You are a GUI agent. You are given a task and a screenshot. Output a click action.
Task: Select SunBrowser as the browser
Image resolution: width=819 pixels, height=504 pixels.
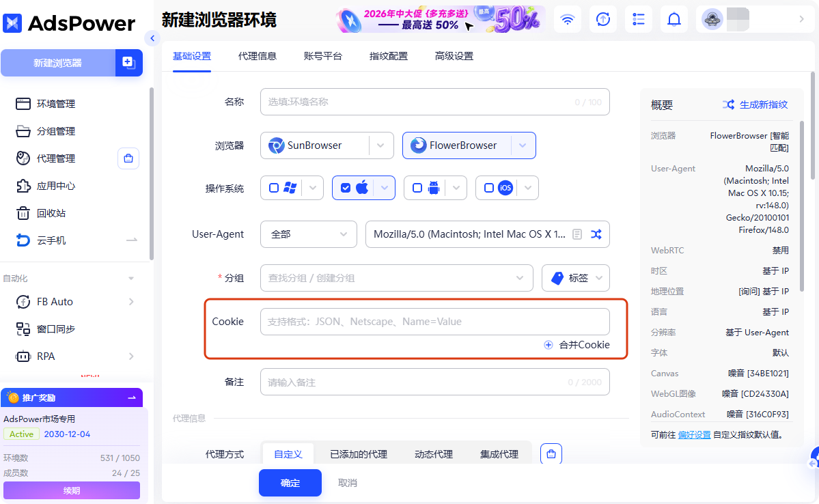tap(314, 145)
